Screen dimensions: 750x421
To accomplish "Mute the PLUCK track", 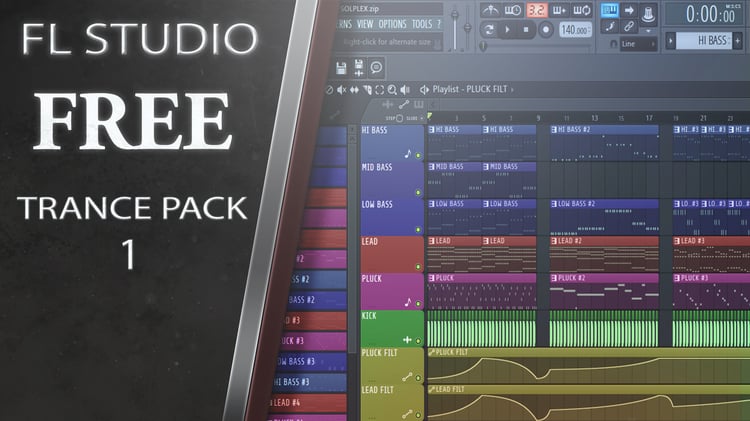I will pyautogui.click(x=418, y=303).
